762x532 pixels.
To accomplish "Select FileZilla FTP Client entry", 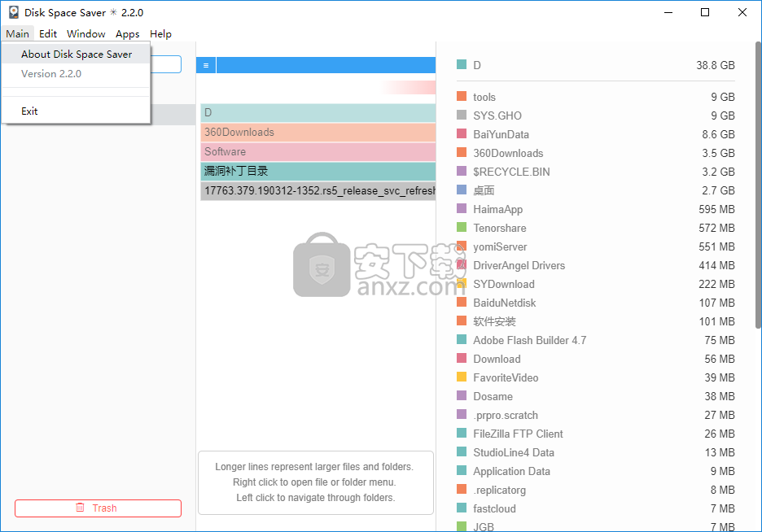I will tap(518, 434).
